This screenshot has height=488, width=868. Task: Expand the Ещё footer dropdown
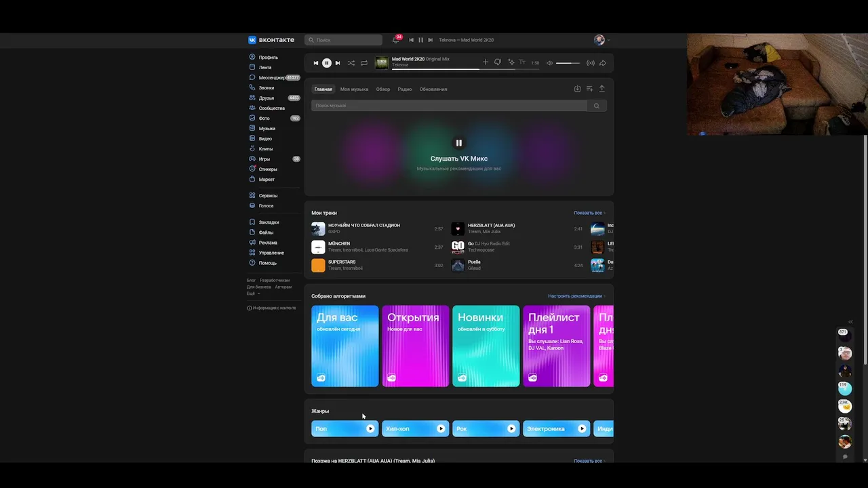click(253, 293)
